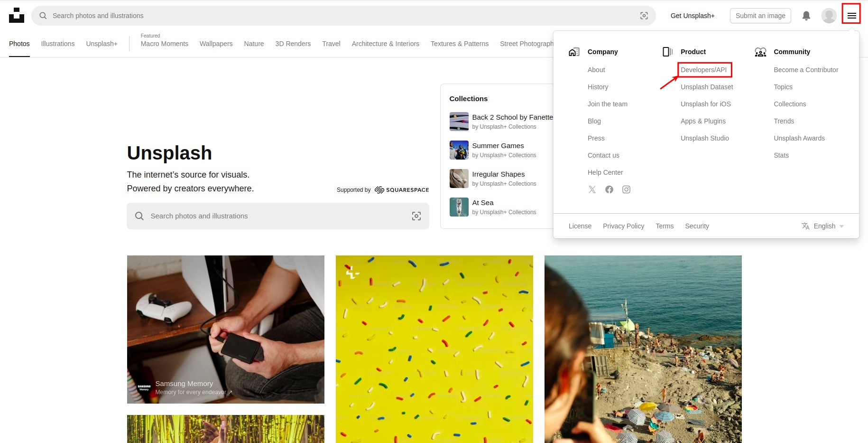Open the Nature topic
The height and width of the screenshot is (443, 868).
click(x=254, y=44)
